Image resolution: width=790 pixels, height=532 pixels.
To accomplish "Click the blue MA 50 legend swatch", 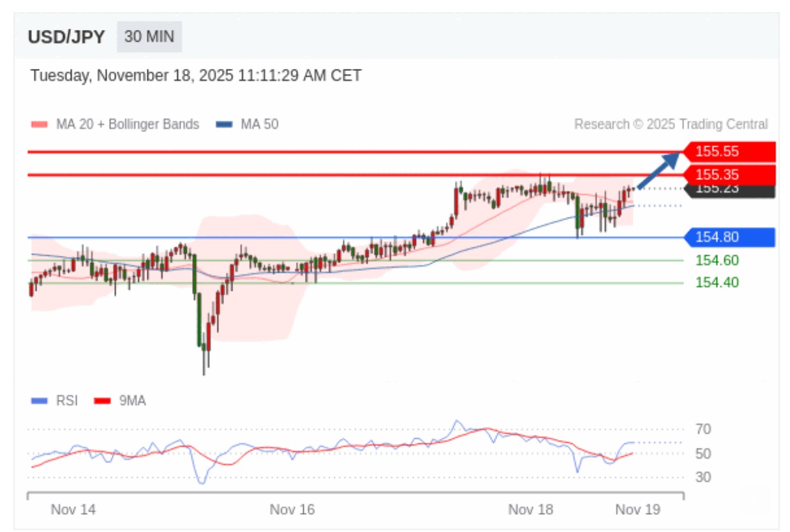I will tap(224, 124).
